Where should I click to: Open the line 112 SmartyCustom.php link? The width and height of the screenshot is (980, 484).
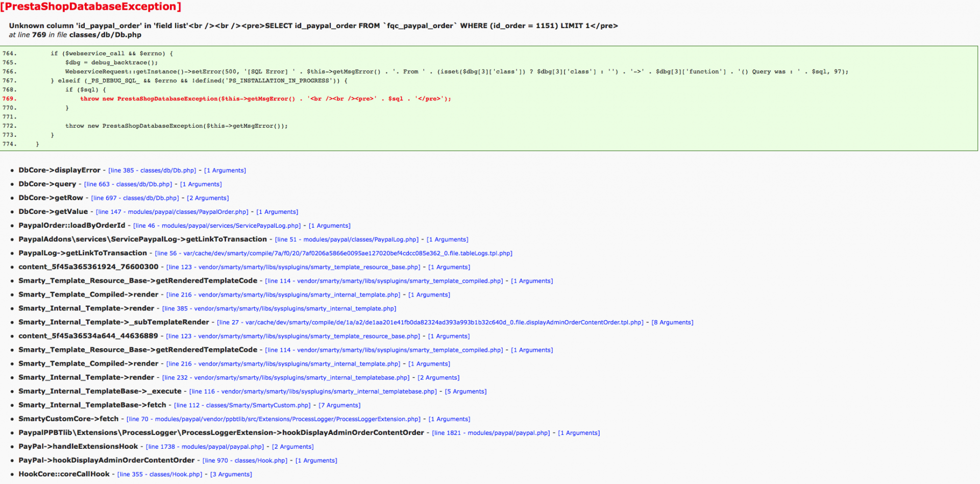click(x=242, y=405)
